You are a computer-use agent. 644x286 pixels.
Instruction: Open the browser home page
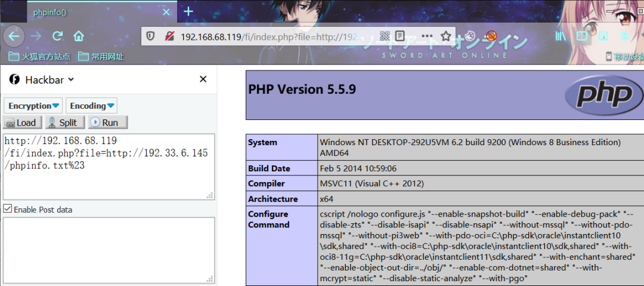[79, 36]
